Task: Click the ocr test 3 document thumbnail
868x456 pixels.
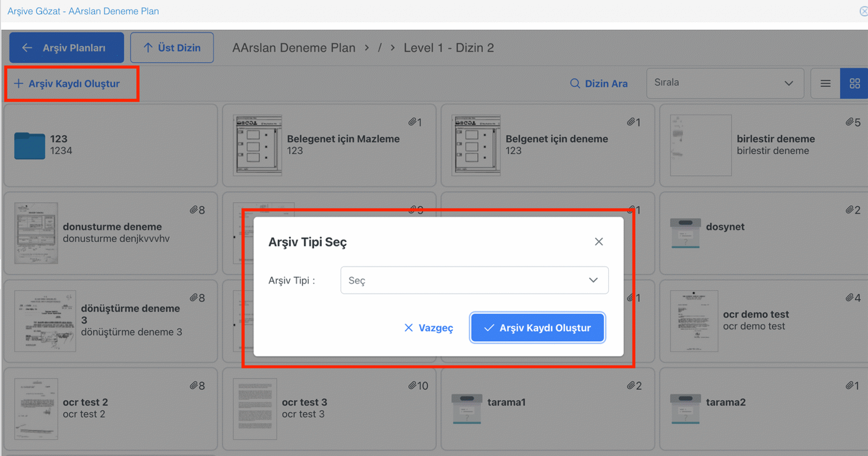Action: click(255, 409)
